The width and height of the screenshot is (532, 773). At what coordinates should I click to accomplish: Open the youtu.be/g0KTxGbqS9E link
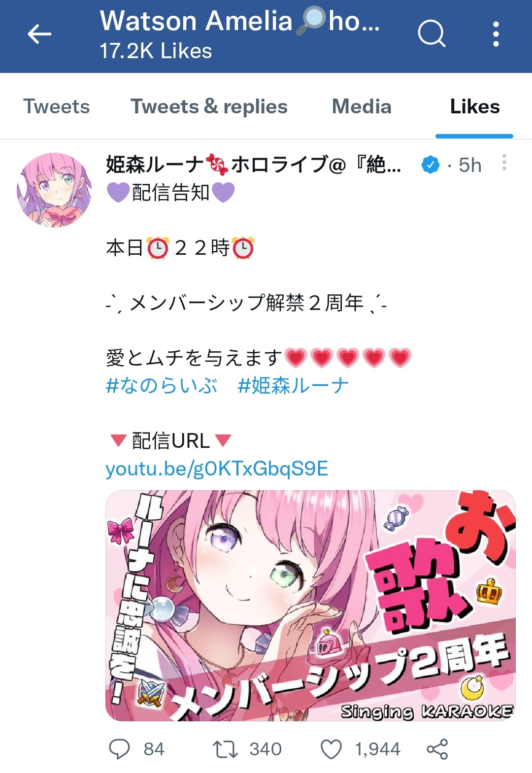[217, 469]
